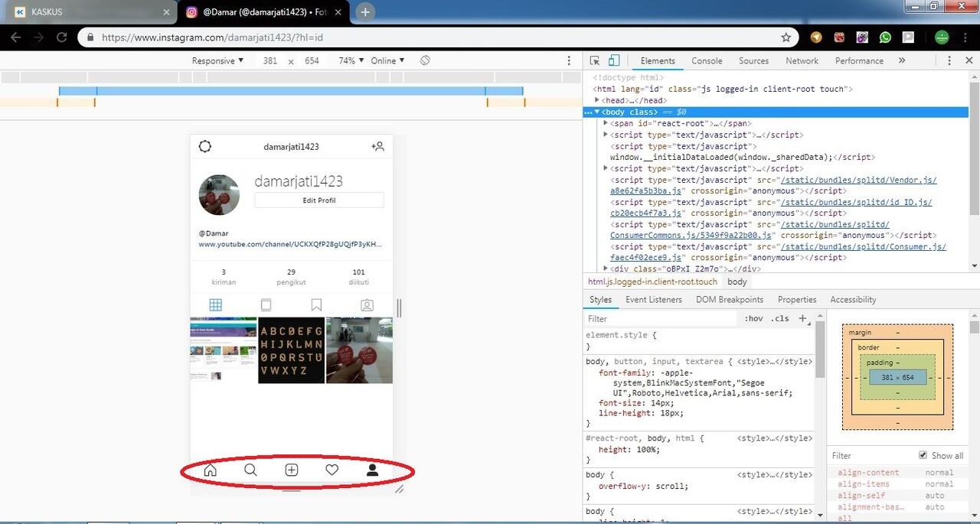Open Instagram search (magnifier icon)

pos(250,470)
